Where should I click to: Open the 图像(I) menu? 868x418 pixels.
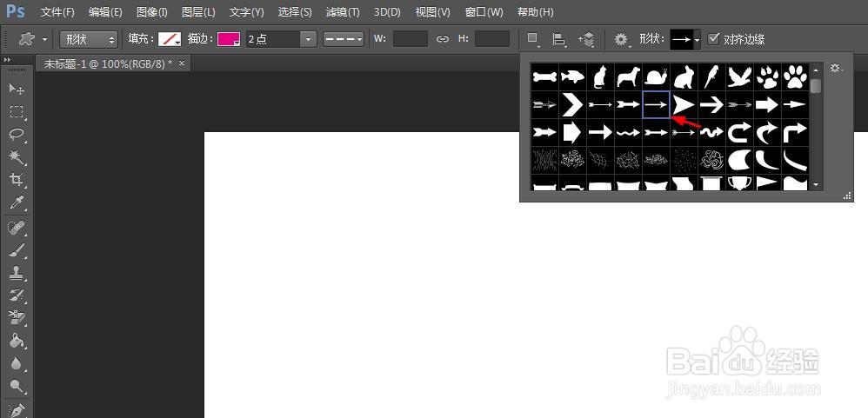pos(151,11)
